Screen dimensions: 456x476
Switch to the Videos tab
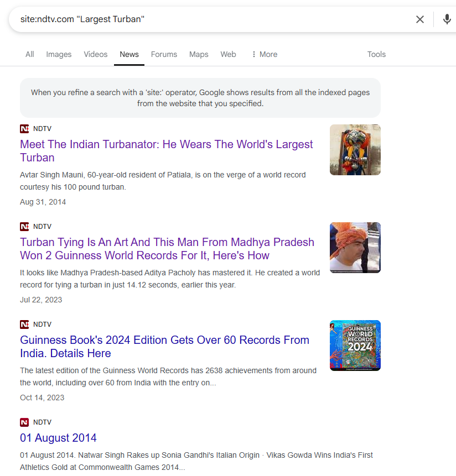(96, 54)
